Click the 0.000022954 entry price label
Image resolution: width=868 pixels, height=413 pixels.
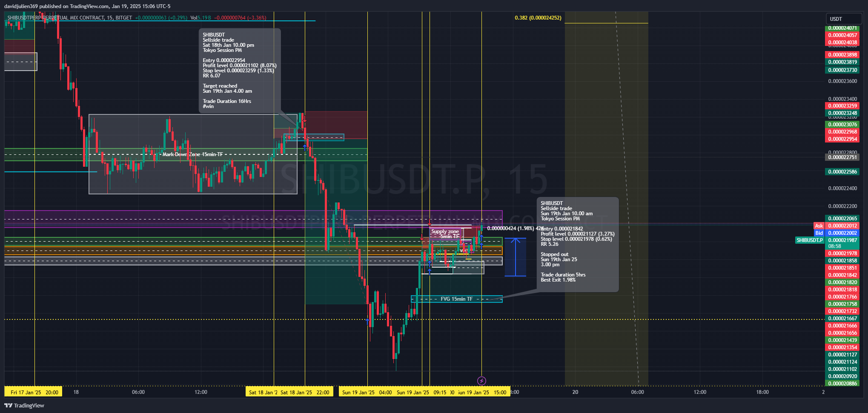pyautogui.click(x=842, y=139)
